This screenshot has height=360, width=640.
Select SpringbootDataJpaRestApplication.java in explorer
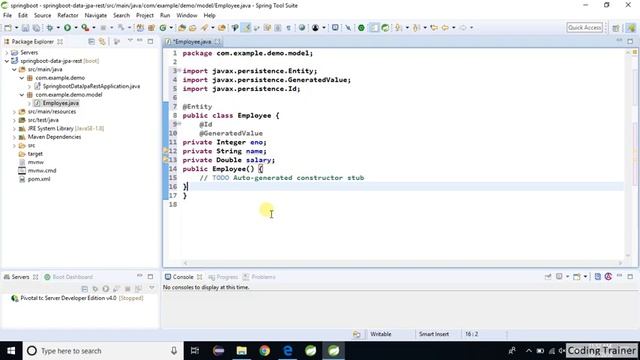pos(91,87)
